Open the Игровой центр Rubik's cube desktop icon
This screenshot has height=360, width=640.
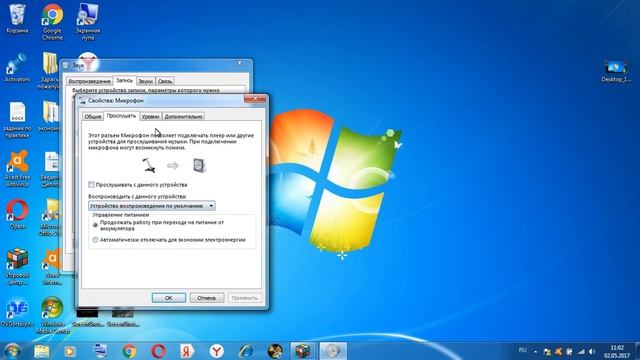[17, 266]
